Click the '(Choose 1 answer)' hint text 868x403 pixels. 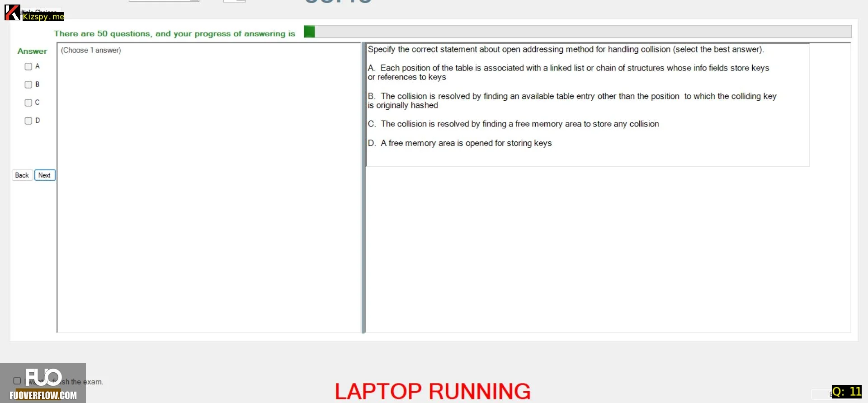pos(91,50)
